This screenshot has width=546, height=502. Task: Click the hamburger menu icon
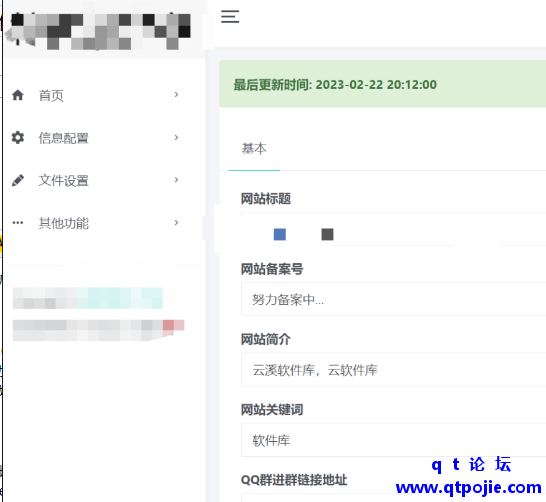point(230,17)
